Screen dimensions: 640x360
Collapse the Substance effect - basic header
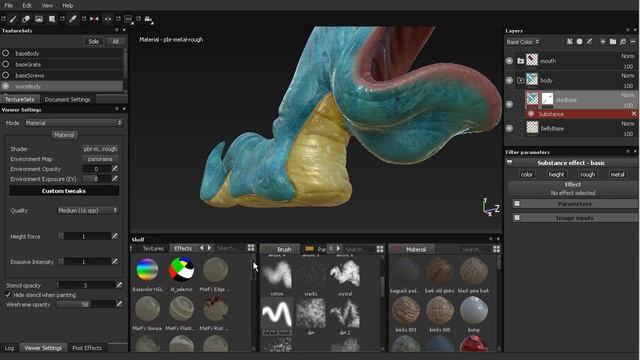pos(509,162)
